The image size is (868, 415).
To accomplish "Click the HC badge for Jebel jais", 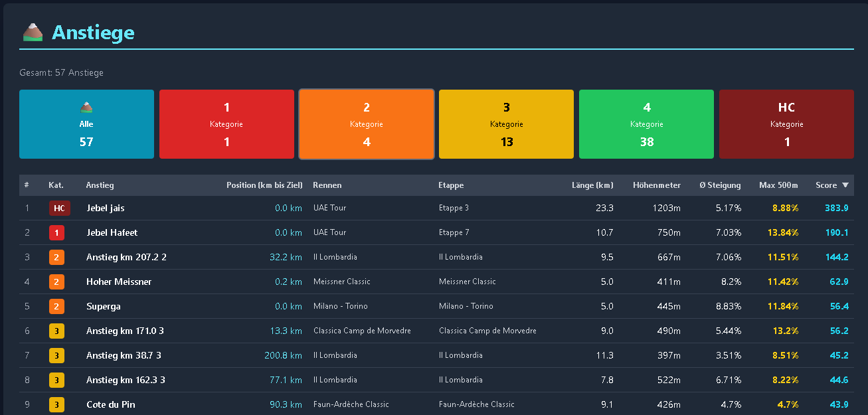I will click(x=59, y=208).
